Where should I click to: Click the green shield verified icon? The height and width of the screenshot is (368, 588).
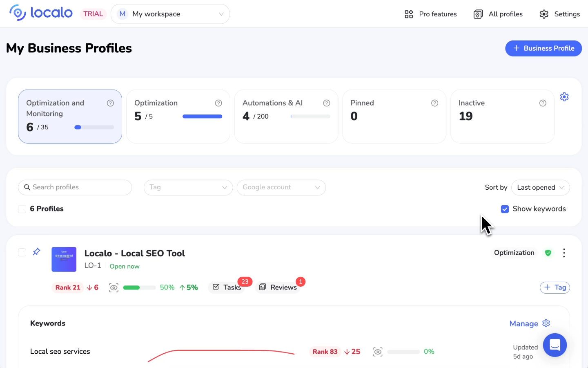548,253
